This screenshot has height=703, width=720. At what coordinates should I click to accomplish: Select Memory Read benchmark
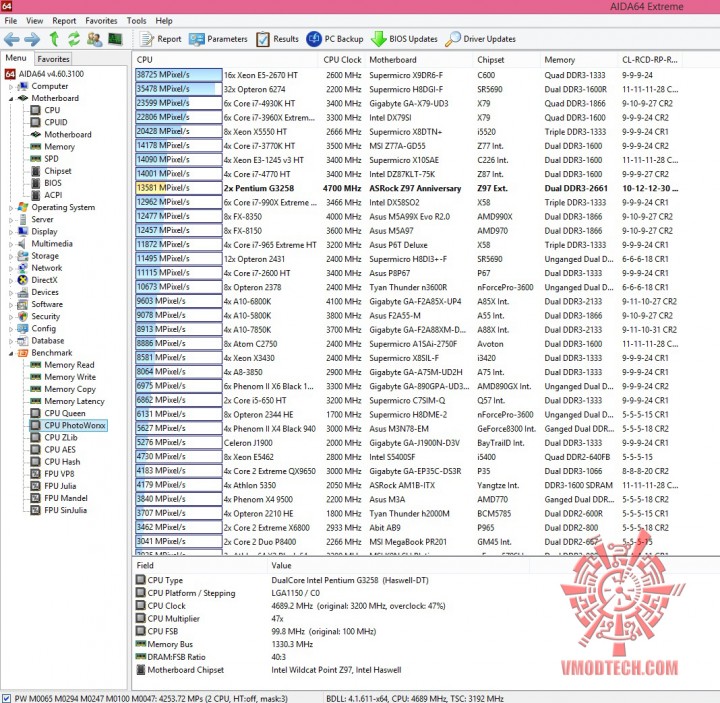tap(62, 365)
